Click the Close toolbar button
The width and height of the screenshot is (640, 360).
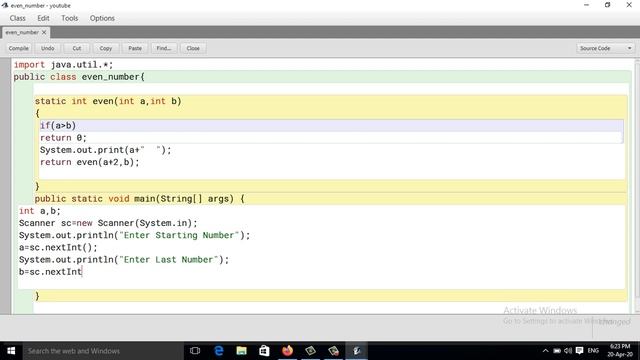(x=193, y=48)
